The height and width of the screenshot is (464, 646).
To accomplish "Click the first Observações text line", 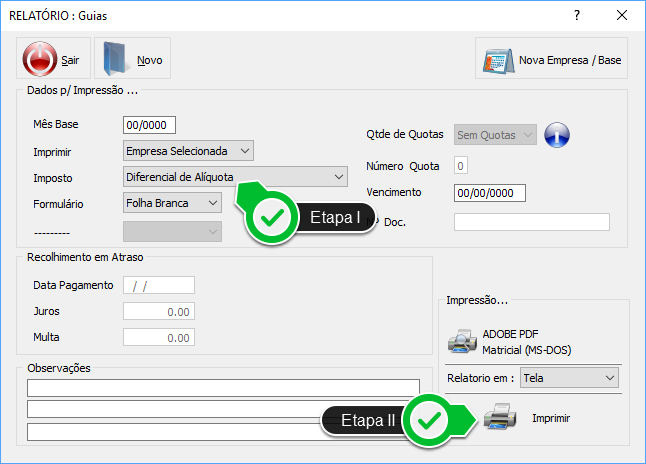I will [223, 388].
